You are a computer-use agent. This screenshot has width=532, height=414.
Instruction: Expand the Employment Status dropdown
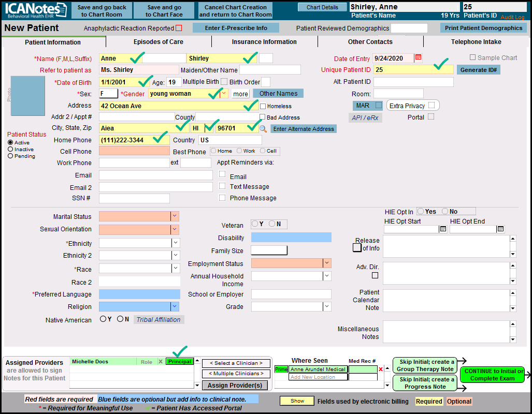click(327, 263)
